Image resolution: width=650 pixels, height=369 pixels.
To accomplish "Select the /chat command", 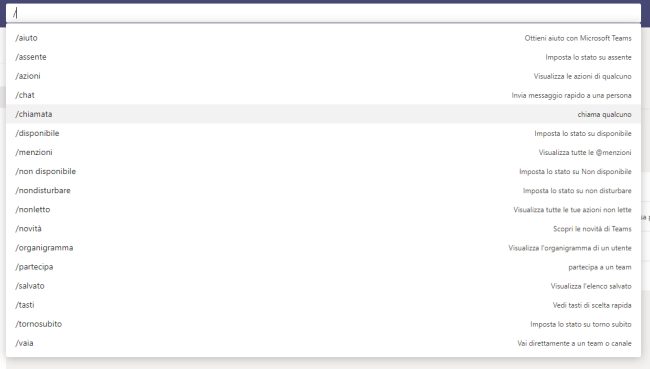I will tap(323, 95).
